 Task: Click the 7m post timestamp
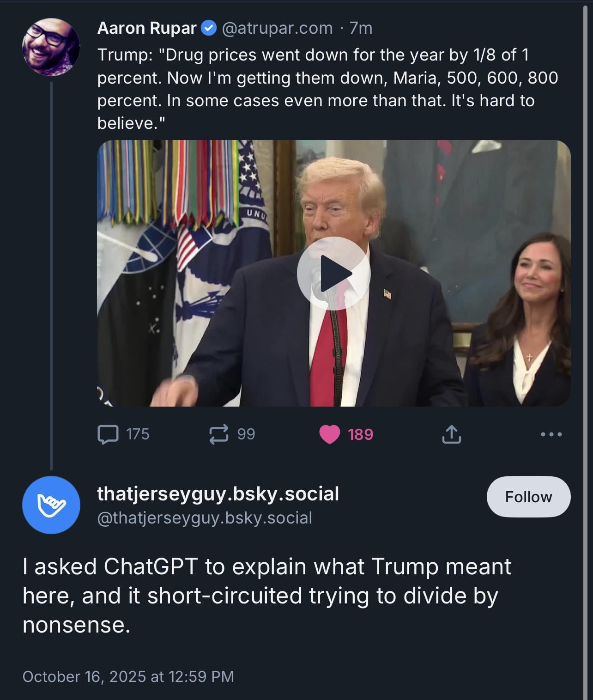click(361, 28)
